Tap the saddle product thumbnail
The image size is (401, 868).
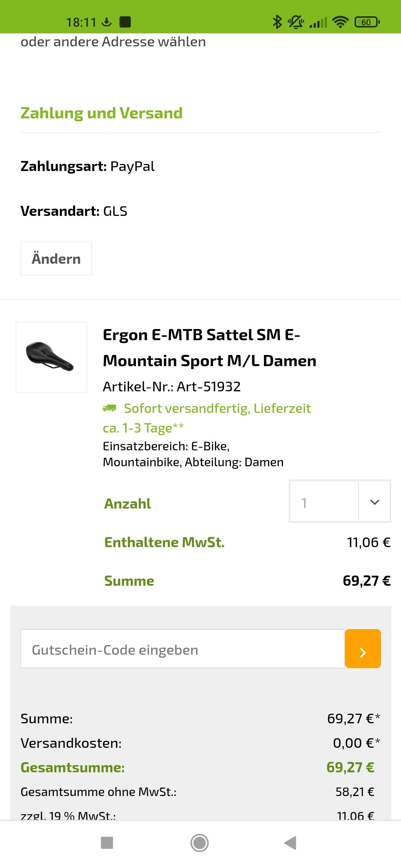(x=51, y=357)
